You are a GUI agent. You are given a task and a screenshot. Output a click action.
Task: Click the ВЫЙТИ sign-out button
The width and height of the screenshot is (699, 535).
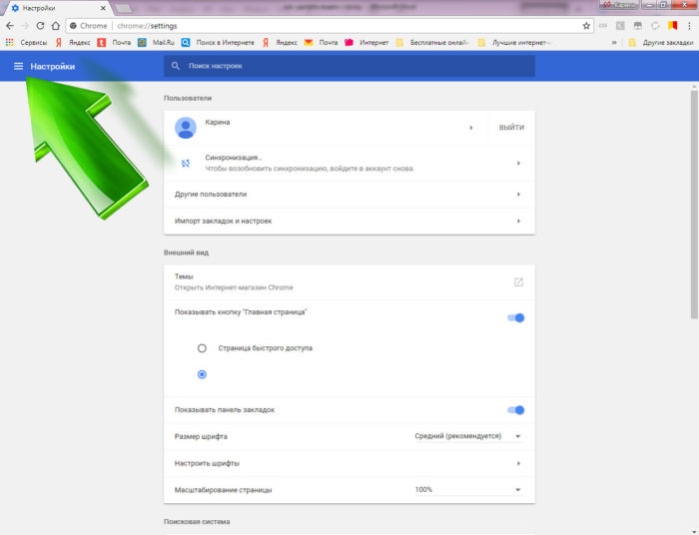coord(511,128)
